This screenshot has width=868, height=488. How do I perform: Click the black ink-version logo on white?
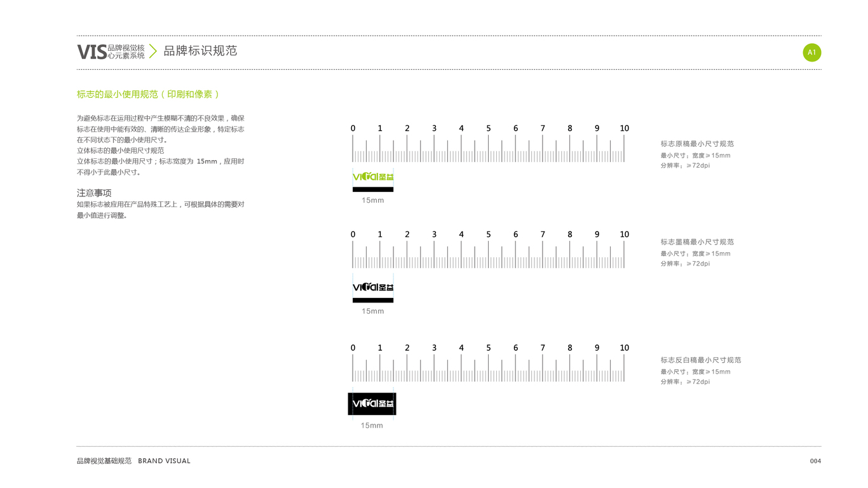click(373, 287)
